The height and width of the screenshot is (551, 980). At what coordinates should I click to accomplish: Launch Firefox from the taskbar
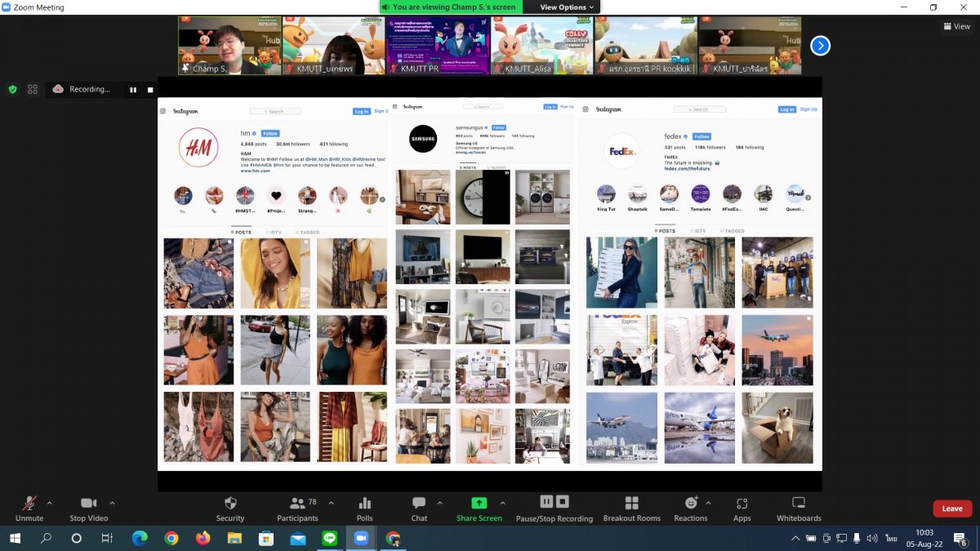point(203,538)
